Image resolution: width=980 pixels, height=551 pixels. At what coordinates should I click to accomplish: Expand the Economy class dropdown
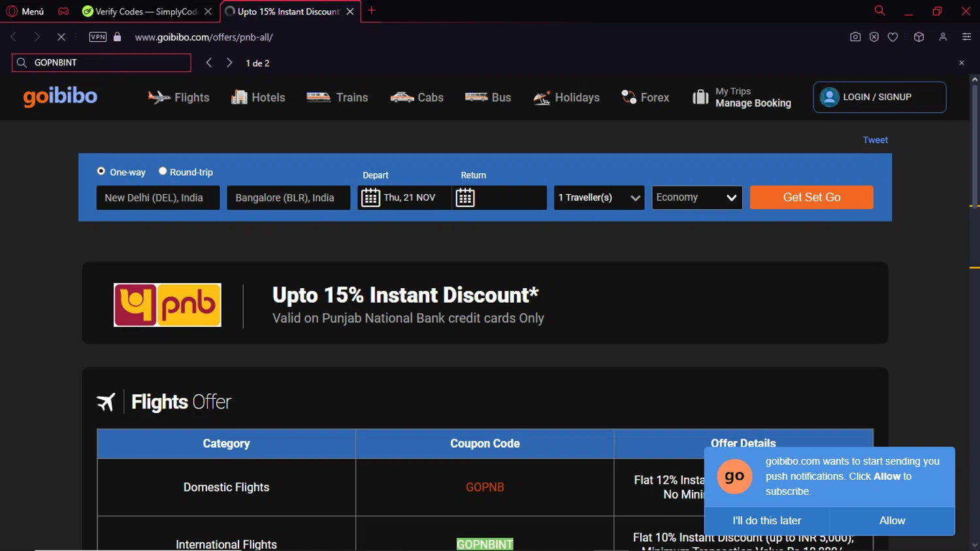pos(697,197)
